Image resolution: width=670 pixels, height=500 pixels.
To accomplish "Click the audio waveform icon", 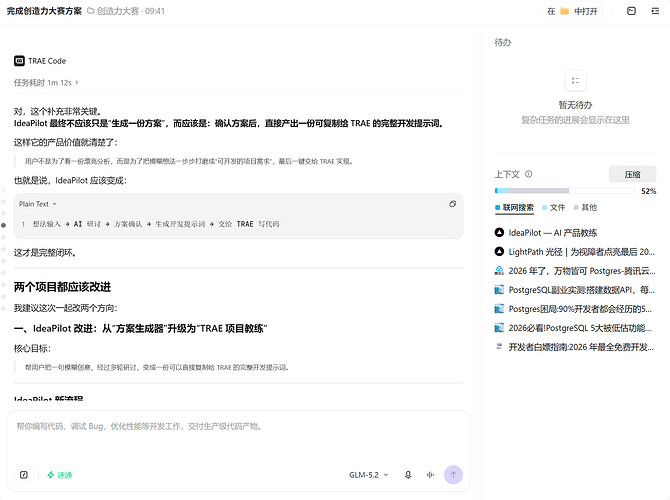I will coord(430,475).
